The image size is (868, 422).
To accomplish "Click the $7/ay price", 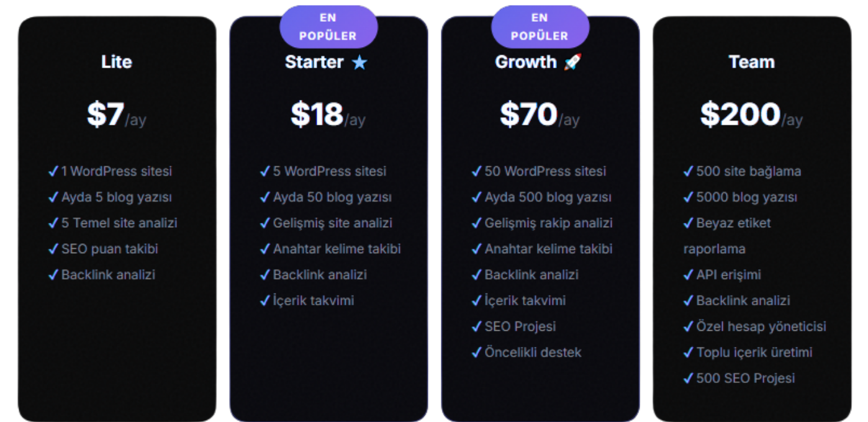I will (x=117, y=115).
